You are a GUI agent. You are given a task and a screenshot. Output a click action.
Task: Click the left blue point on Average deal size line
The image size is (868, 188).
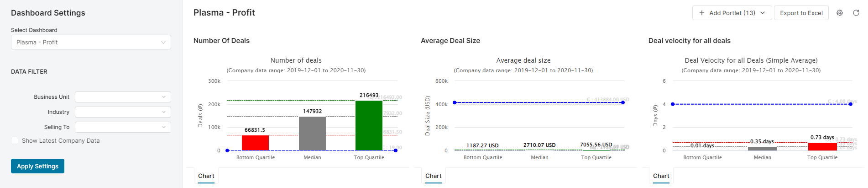pyautogui.click(x=455, y=102)
